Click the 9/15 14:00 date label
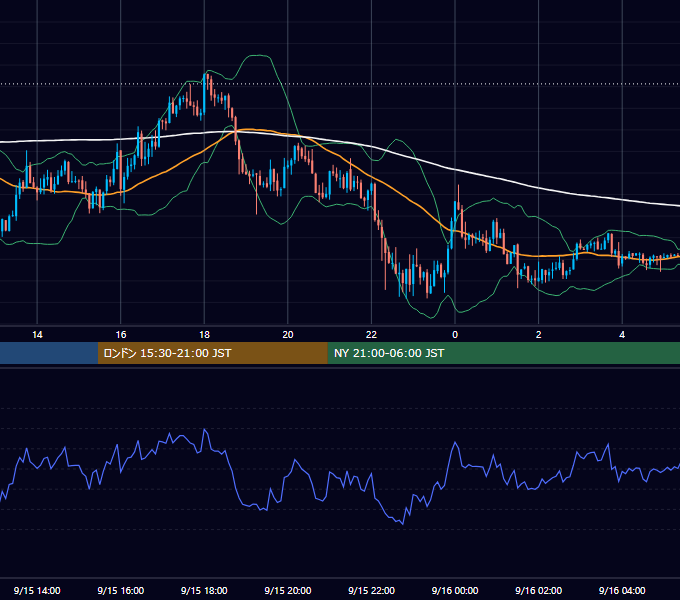The height and width of the screenshot is (600, 680). pos(37,590)
